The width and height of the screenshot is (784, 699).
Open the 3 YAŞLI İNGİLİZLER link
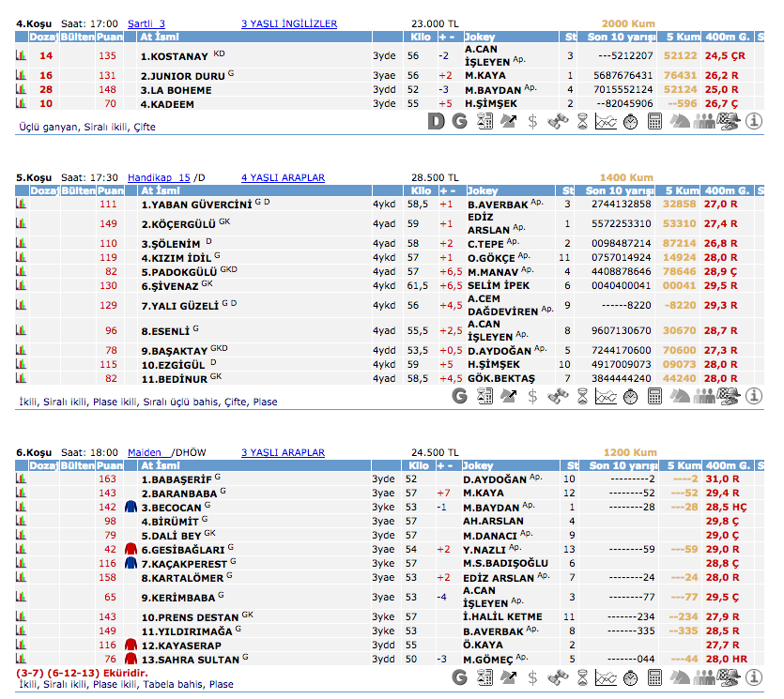288,23
